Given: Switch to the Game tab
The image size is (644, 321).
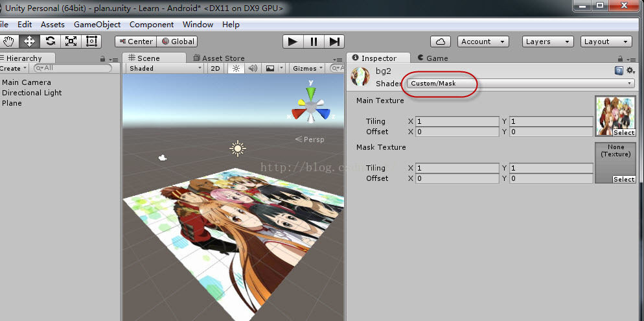Looking at the screenshot, I should point(433,58).
